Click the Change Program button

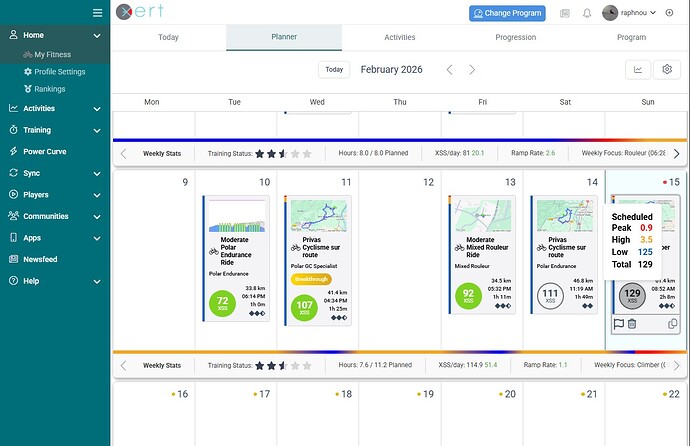point(507,13)
